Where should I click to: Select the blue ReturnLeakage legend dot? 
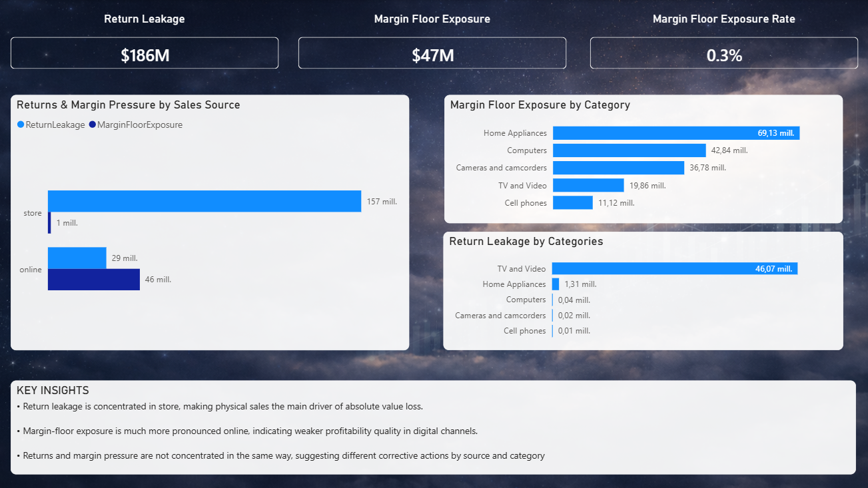coord(19,124)
